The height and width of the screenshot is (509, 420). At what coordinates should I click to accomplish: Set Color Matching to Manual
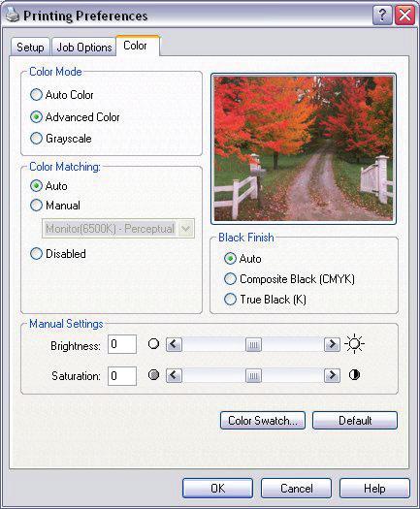pyautogui.click(x=55, y=206)
